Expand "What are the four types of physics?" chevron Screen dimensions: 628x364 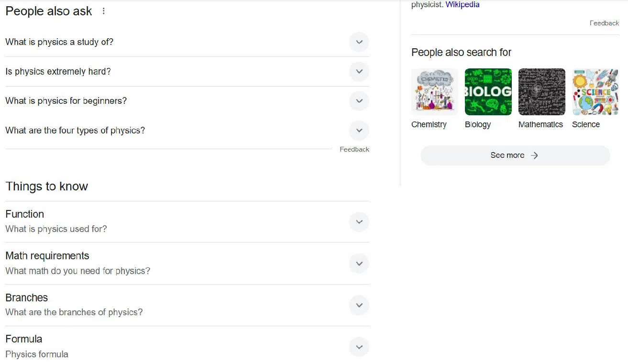click(359, 131)
